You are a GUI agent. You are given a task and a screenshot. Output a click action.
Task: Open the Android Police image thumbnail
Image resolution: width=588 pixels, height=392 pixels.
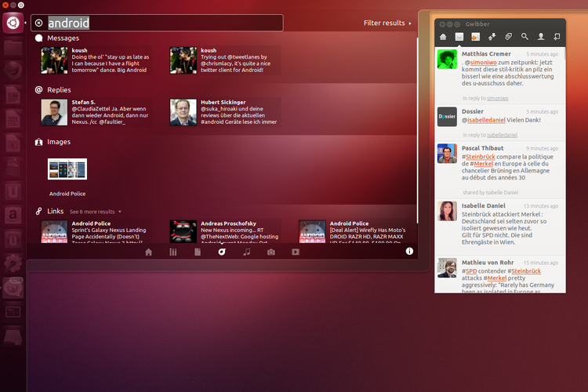[x=67, y=169]
